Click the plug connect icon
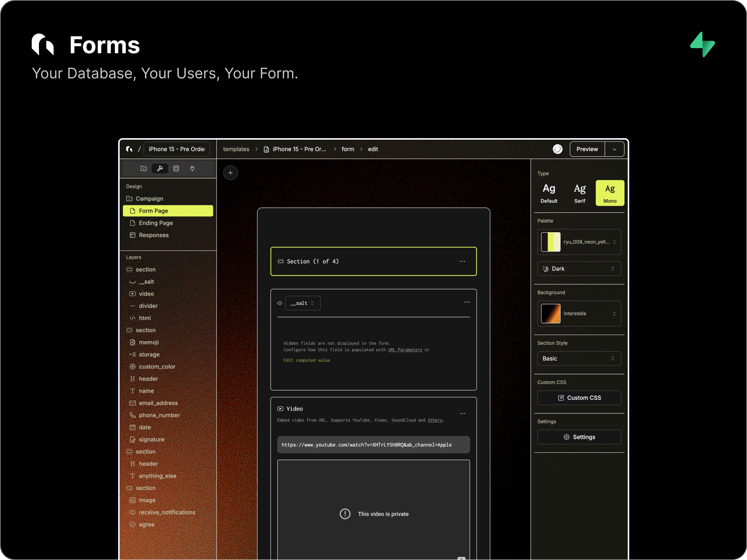 click(x=192, y=168)
